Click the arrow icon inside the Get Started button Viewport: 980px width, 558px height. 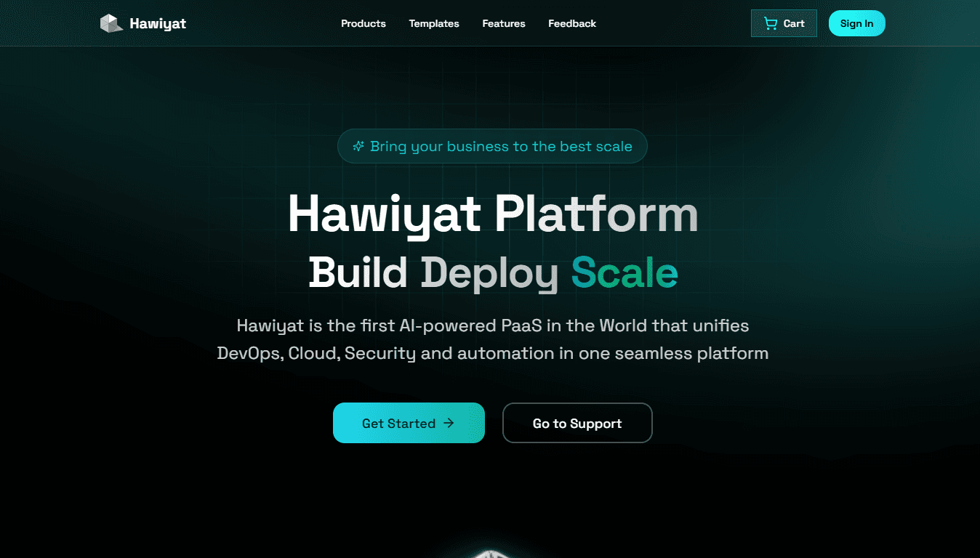449,423
